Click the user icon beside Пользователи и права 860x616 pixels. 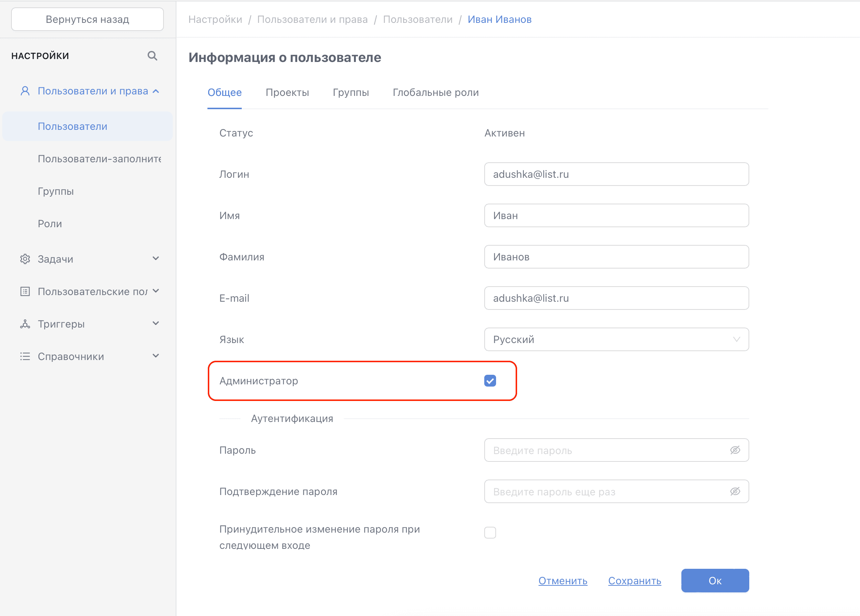click(x=25, y=91)
